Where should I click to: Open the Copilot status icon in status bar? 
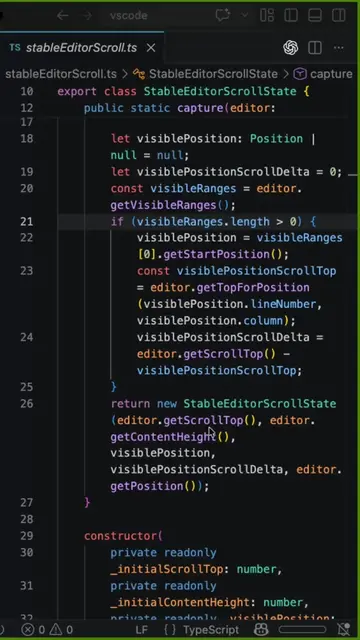click(261, 629)
